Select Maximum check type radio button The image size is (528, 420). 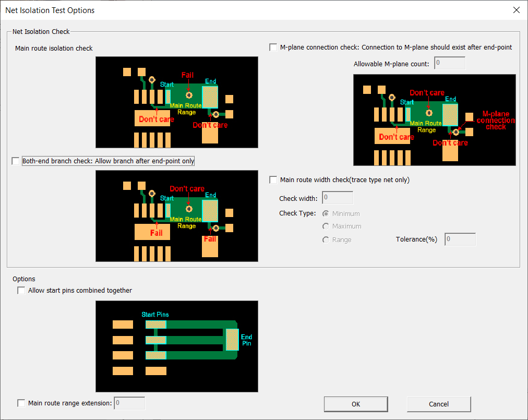326,226
